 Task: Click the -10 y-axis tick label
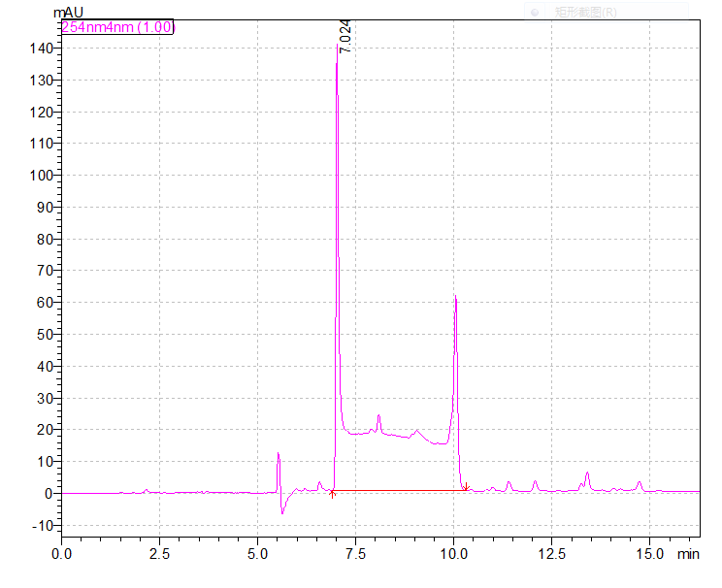[x=43, y=525]
